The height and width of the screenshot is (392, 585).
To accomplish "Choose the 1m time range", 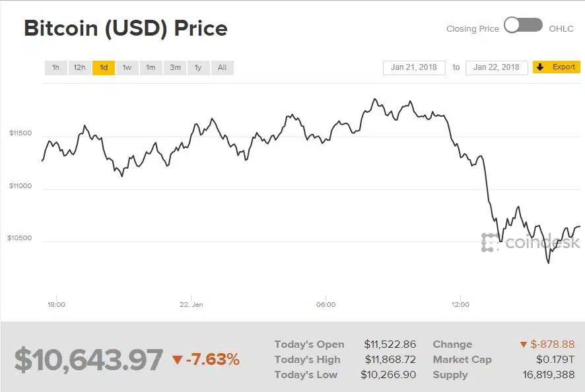I will 151,67.
